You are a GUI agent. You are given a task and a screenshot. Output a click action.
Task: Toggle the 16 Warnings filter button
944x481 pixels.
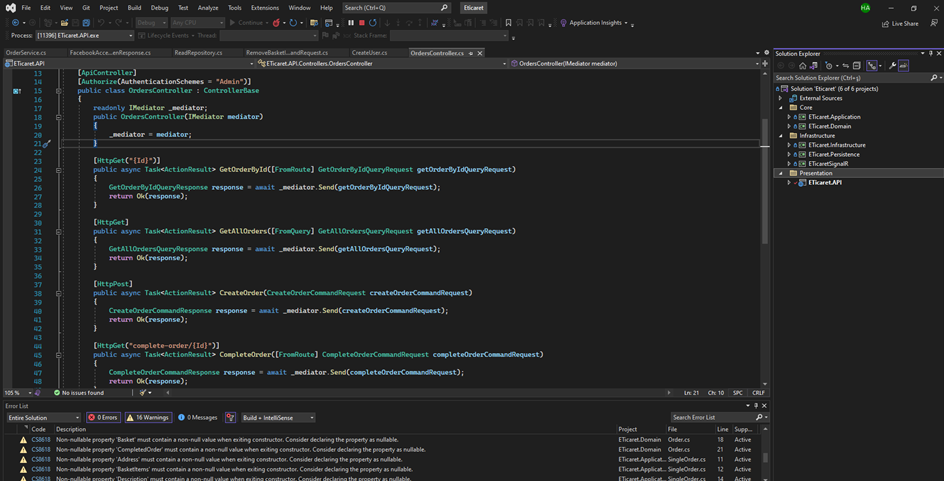point(148,417)
